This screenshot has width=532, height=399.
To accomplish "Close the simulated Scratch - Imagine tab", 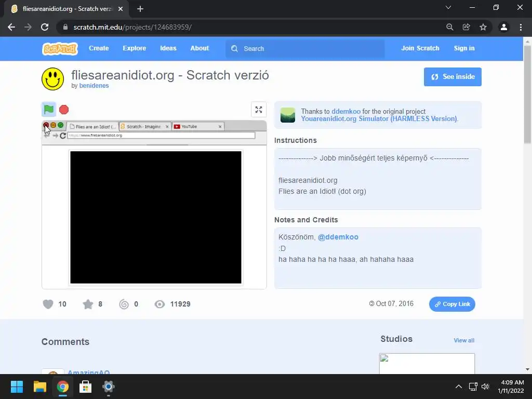I will 167,127.
